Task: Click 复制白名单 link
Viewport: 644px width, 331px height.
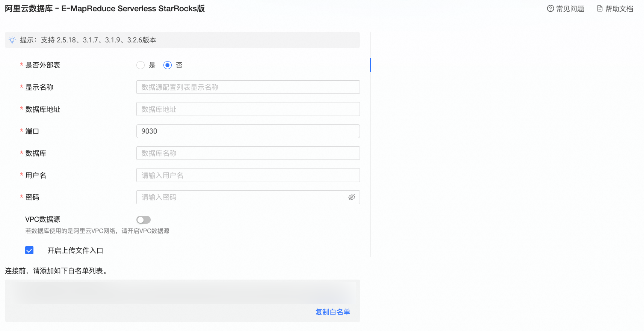Action: pos(333,312)
